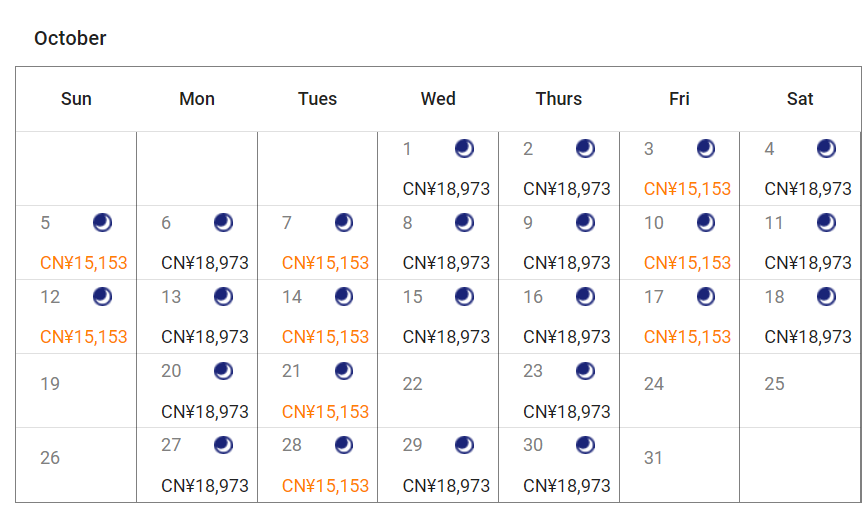Select the CN¥18,973 price on October 2
This screenshot has width=865, height=515.
(x=566, y=189)
